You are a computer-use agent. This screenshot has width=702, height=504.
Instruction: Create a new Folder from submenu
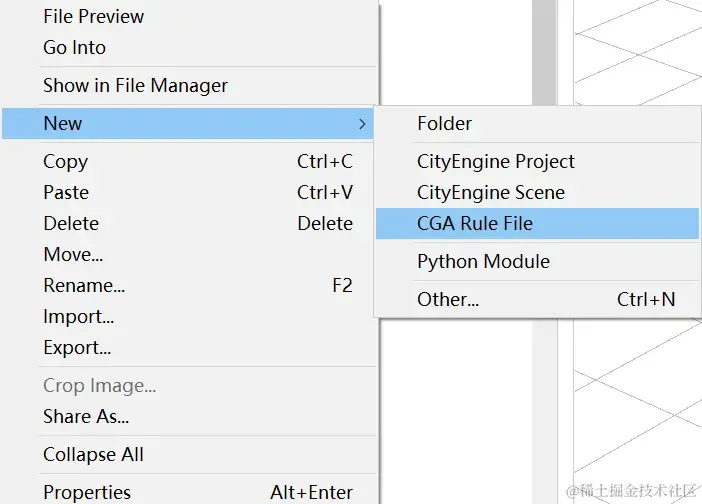[444, 123]
